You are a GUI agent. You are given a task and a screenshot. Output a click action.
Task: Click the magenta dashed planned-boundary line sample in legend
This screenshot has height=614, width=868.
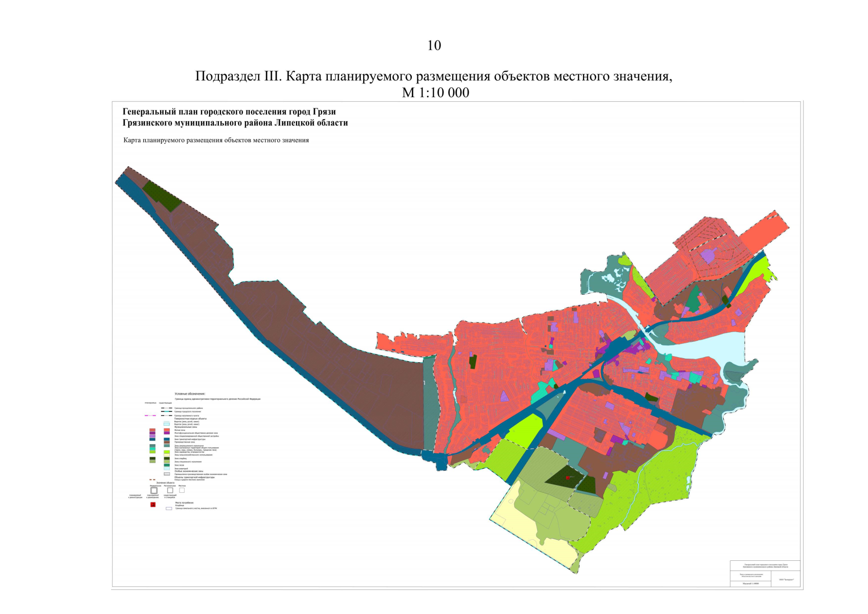[x=150, y=415]
